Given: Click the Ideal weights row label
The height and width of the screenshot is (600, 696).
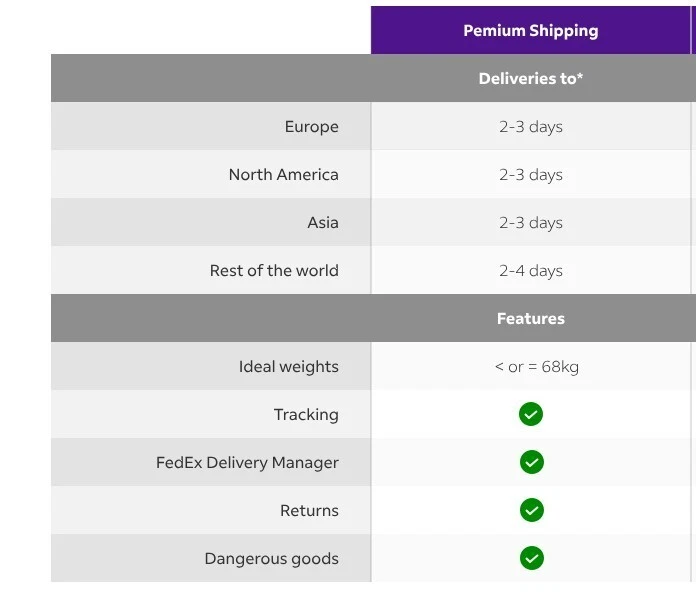Looking at the screenshot, I should (x=288, y=366).
